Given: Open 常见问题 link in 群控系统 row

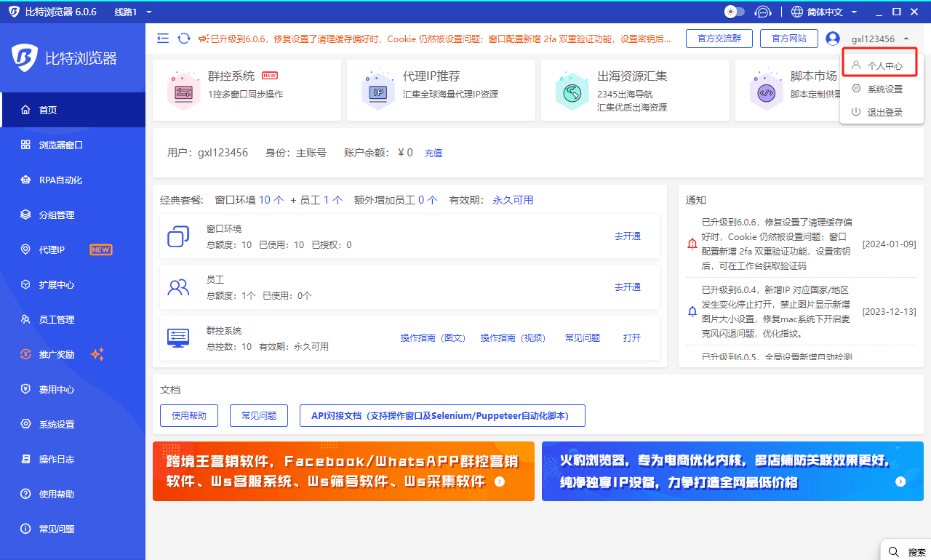Looking at the screenshot, I should [583, 338].
